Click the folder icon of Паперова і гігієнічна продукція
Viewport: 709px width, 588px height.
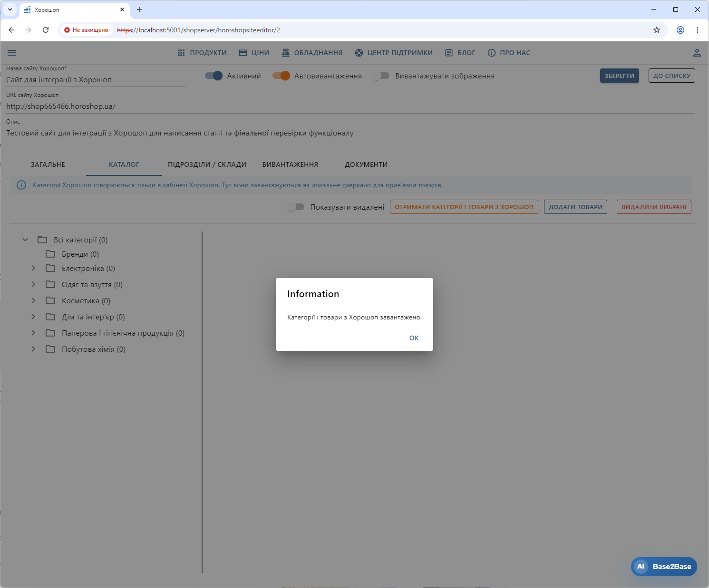click(50, 333)
